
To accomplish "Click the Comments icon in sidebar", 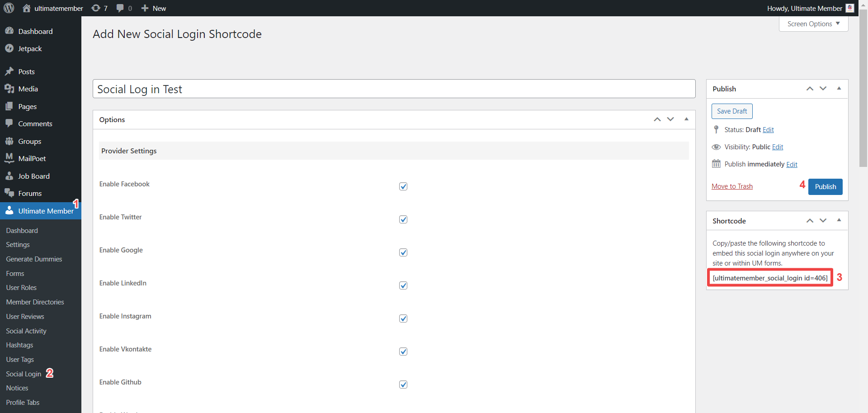I will [x=9, y=123].
